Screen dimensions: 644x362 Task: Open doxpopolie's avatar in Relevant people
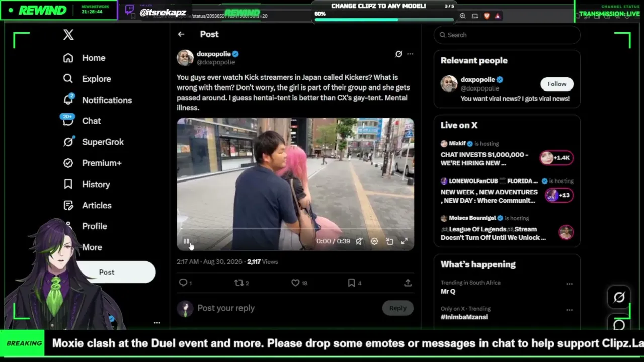[x=449, y=83]
